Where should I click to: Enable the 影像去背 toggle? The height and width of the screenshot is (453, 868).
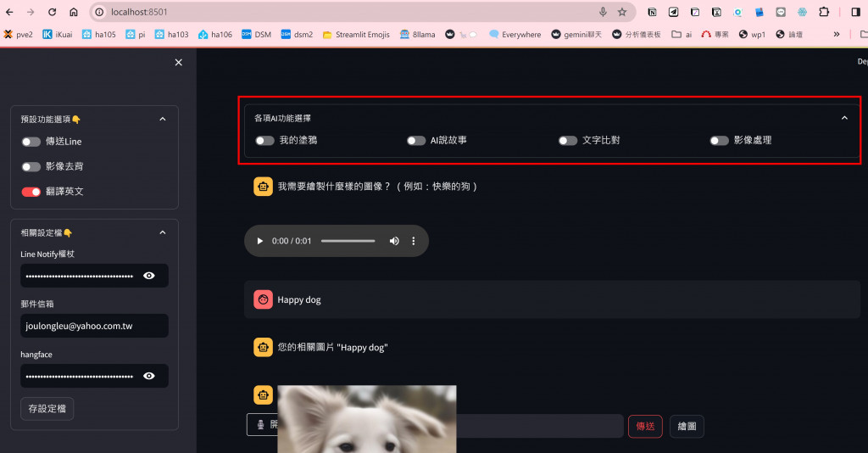[x=31, y=166]
